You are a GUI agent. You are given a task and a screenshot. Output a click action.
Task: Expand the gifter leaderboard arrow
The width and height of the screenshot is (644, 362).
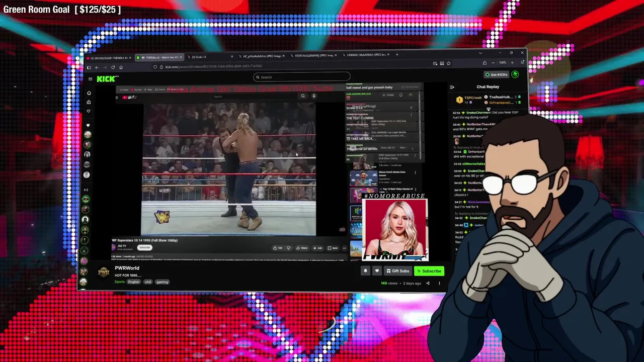[x=488, y=109]
